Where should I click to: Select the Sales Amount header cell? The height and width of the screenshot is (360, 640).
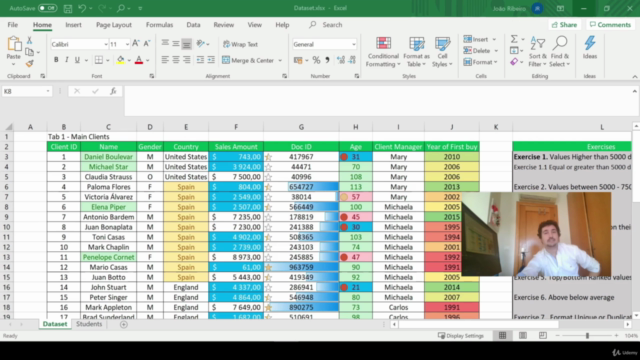pyautogui.click(x=236, y=147)
